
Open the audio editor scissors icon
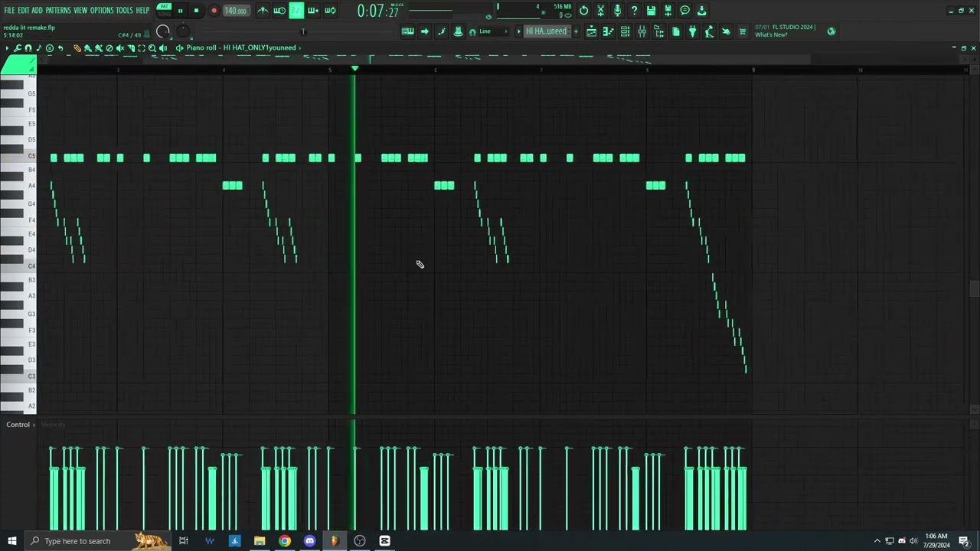click(x=600, y=11)
